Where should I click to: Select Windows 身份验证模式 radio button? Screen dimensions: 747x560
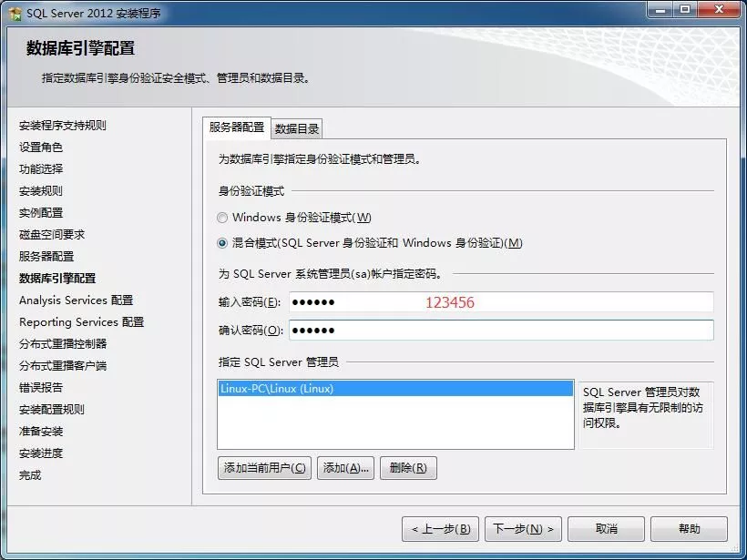(222, 218)
